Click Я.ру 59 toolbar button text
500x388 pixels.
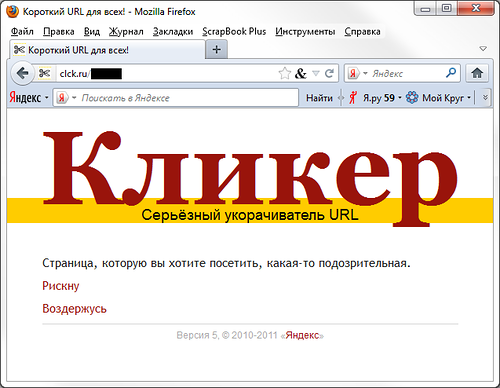pyautogui.click(x=379, y=98)
